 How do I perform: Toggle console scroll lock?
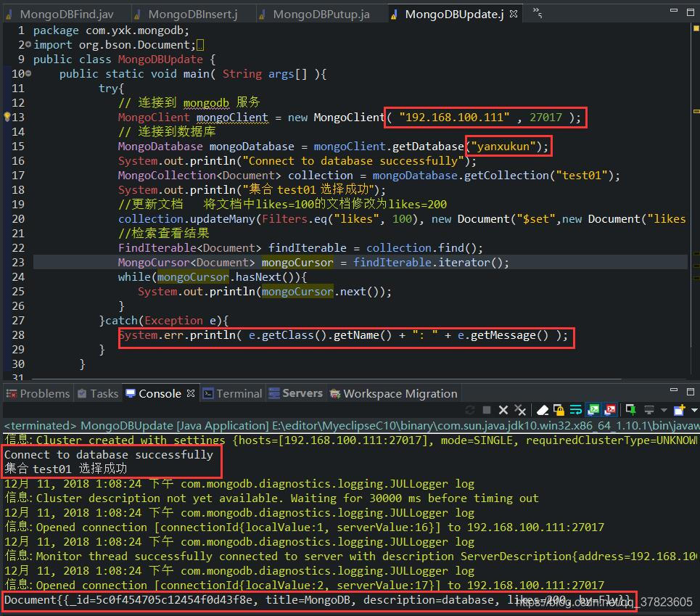(559, 410)
